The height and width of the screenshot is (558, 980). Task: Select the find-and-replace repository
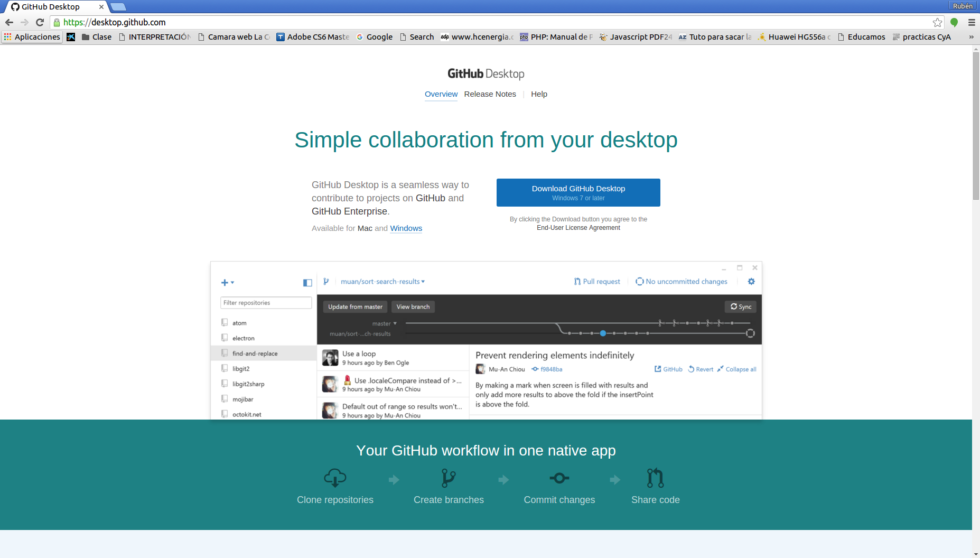[x=264, y=354]
